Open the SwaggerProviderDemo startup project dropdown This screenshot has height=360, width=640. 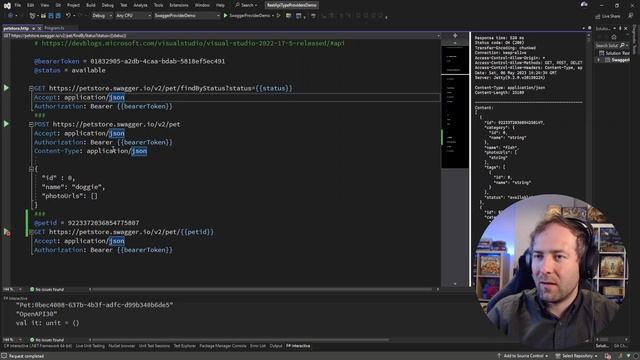pos(187,16)
